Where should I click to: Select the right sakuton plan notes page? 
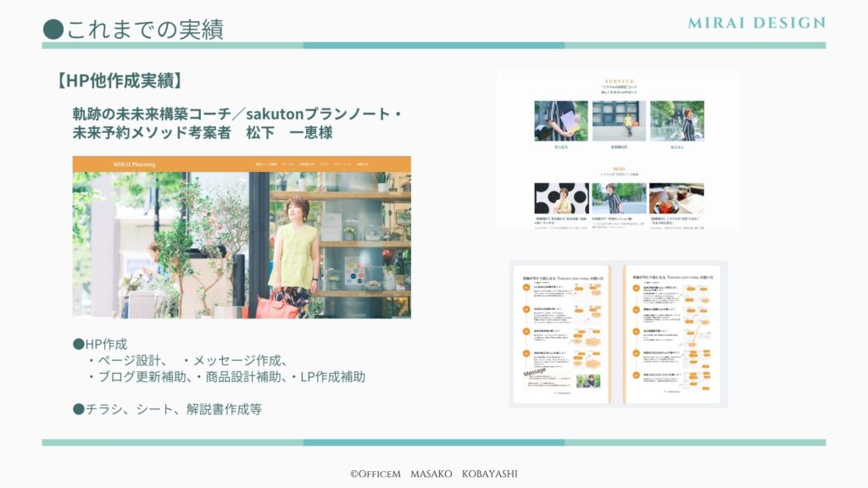point(671,334)
